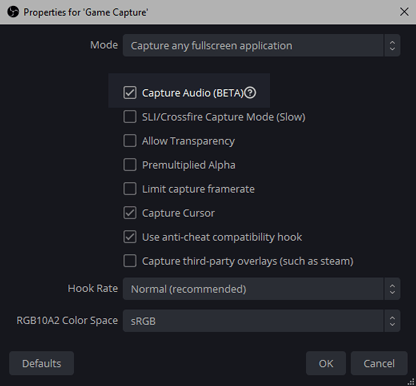Click the help icon beside Capture Audio (BETA)

[x=250, y=93]
